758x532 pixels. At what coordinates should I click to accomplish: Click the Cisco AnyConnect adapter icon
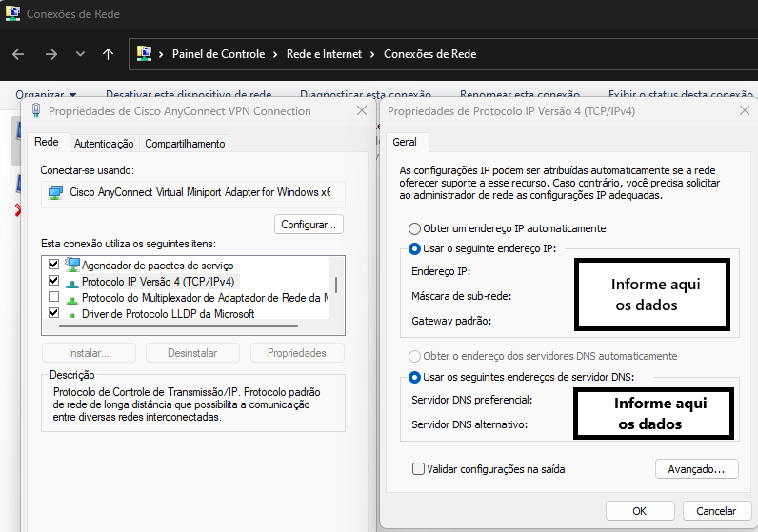coord(55,193)
